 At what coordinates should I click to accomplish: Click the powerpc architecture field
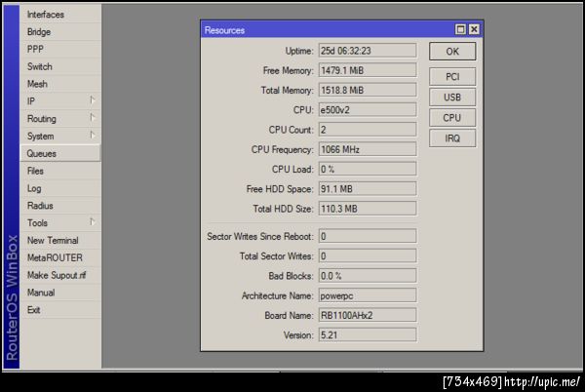(368, 295)
